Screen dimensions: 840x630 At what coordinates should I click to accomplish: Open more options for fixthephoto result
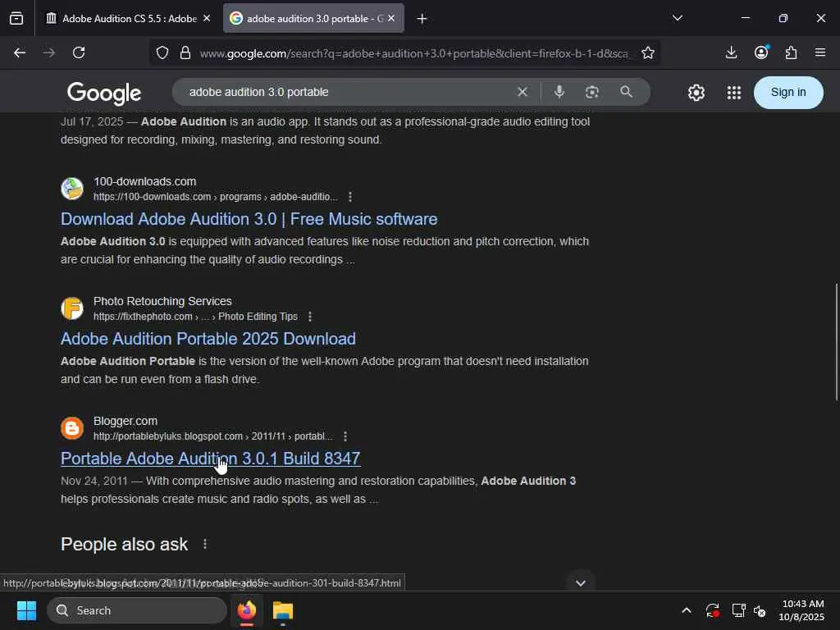tap(310, 317)
